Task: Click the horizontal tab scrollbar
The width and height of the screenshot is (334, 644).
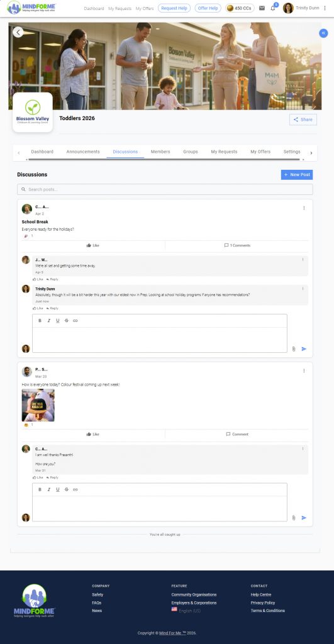Action: point(165,159)
